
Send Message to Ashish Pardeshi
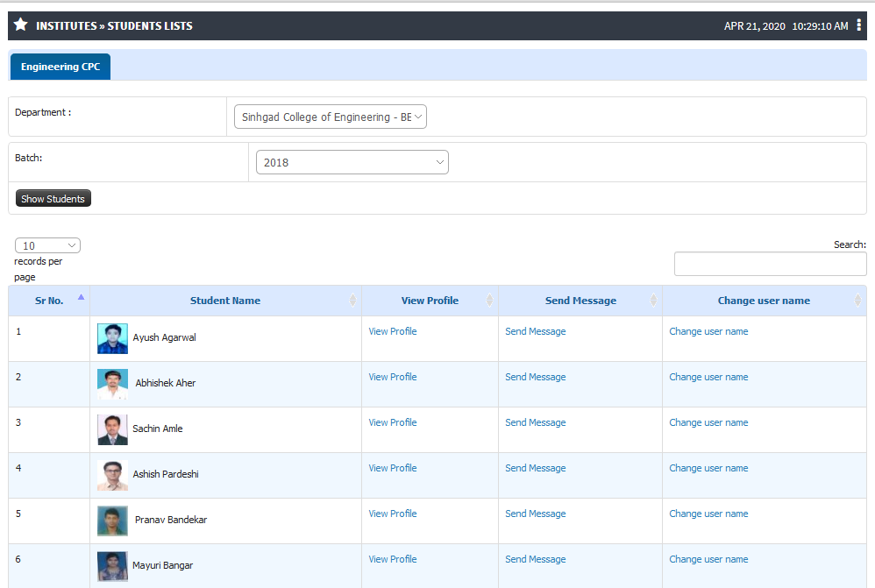[536, 468]
